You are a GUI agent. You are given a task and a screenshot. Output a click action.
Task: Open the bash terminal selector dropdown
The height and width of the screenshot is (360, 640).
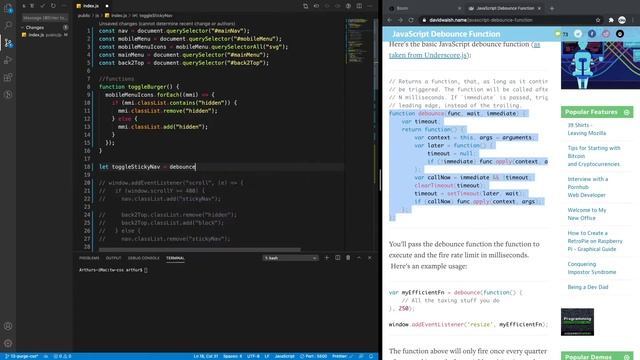pyautogui.click(x=290, y=258)
